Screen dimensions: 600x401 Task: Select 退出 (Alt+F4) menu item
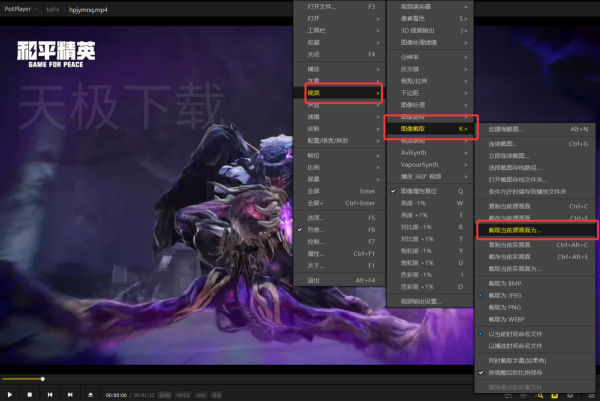coord(340,280)
